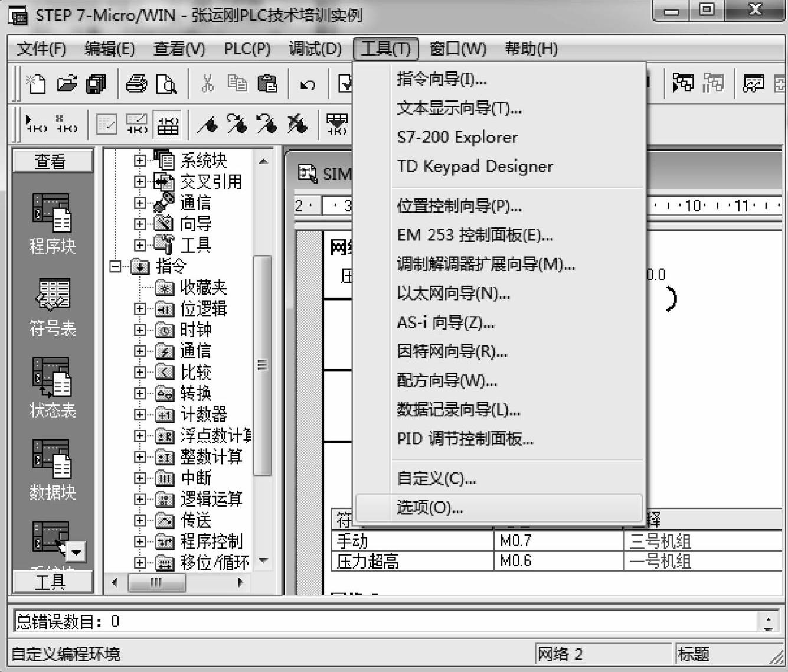Expand the 时钟 instruction folder

point(139,330)
